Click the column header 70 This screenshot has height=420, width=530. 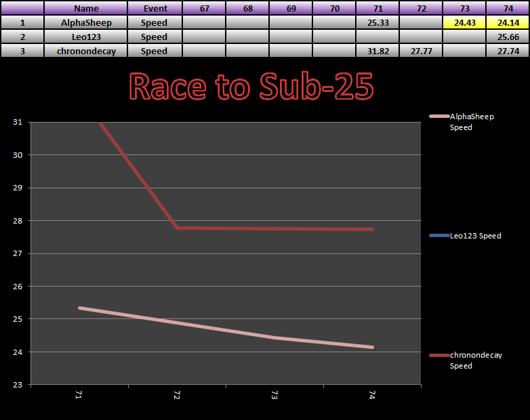(334, 8)
